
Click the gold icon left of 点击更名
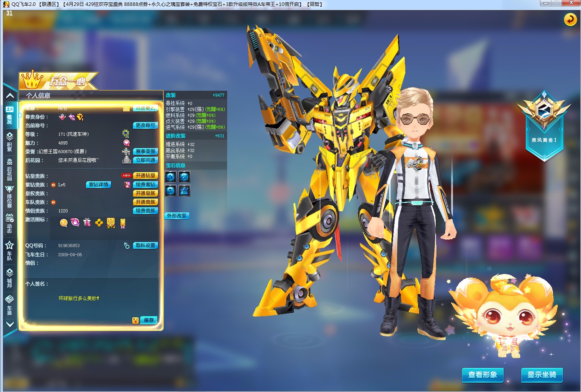pyautogui.click(x=126, y=109)
